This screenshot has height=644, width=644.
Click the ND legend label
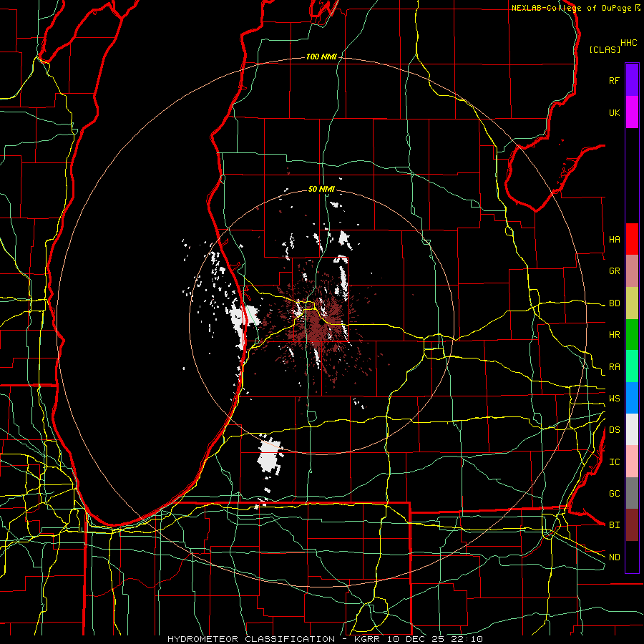[x=614, y=557]
